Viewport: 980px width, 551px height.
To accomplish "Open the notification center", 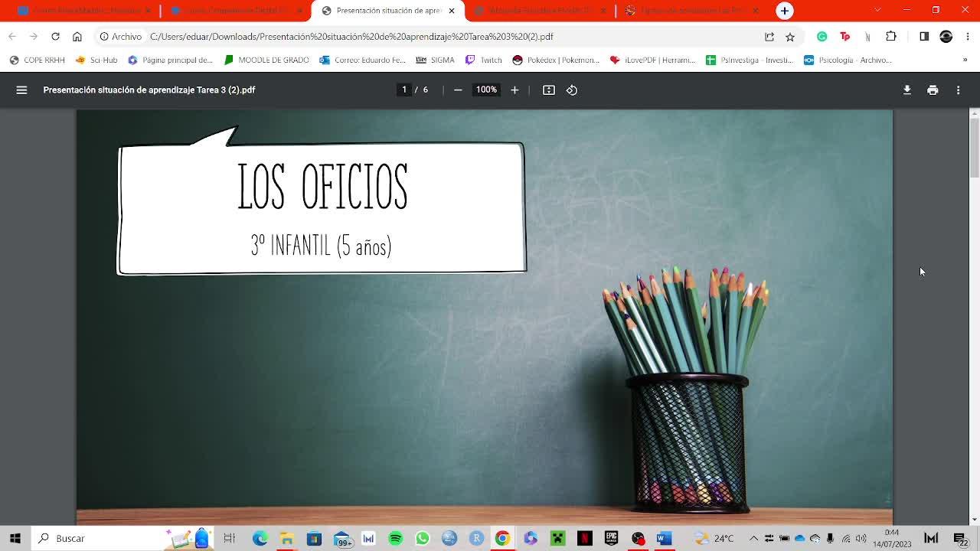I will pos(960,539).
